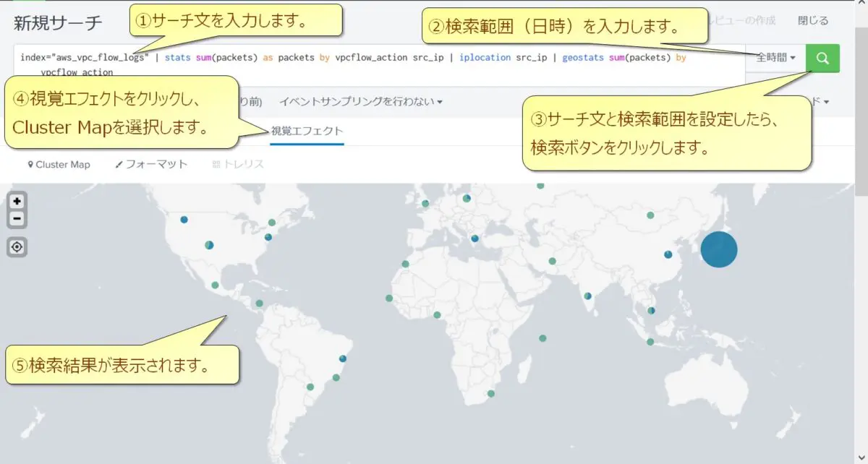The width and height of the screenshot is (868, 464).
Task: Click the map recenter crosshair icon
Action: tap(17, 247)
